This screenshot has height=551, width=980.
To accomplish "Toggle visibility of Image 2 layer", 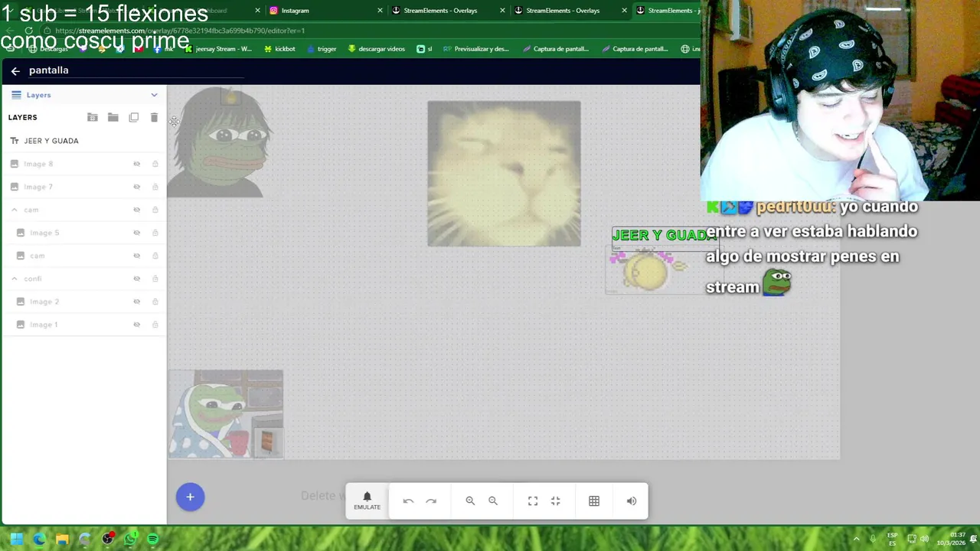I will [137, 302].
